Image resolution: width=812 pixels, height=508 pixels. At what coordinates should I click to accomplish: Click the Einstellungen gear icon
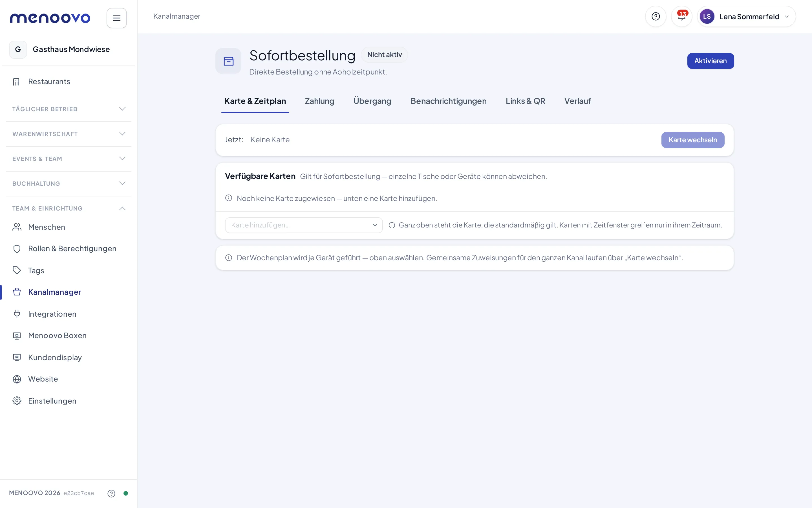17,401
